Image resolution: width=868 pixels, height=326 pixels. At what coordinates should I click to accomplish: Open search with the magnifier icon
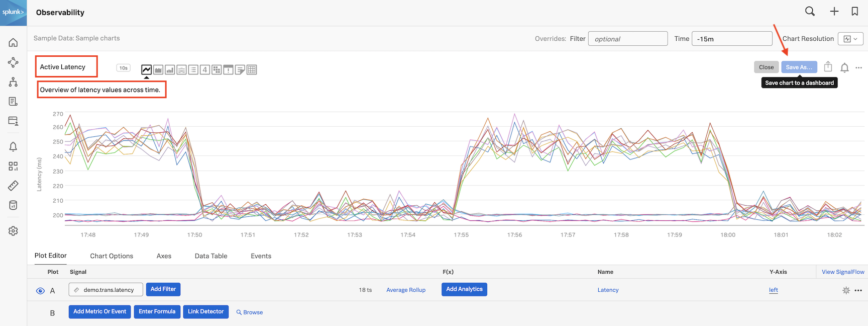pyautogui.click(x=810, y=12)
